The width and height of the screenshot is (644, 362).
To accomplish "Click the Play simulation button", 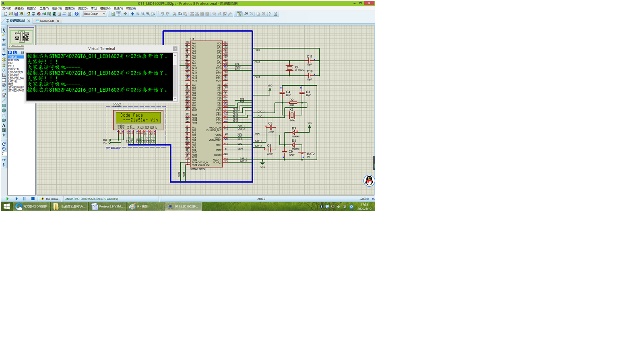I will click(x=7, y=199).
